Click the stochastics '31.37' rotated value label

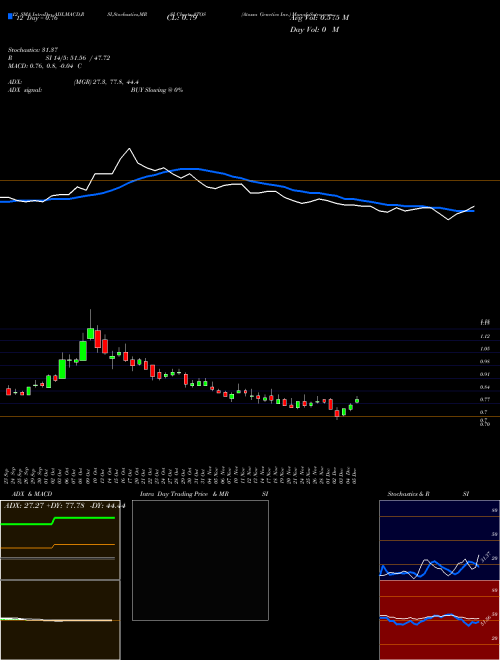[x=484, y=559]
